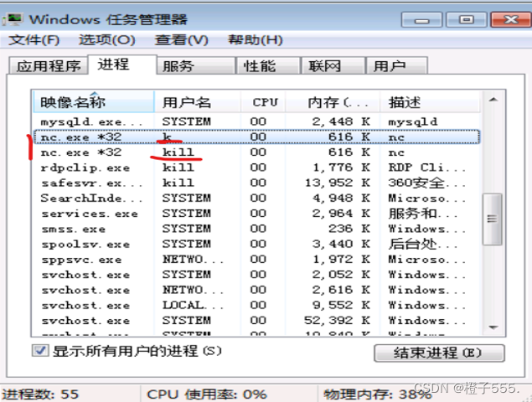Click the 进程数: 55 status entry

click(40, 394)
